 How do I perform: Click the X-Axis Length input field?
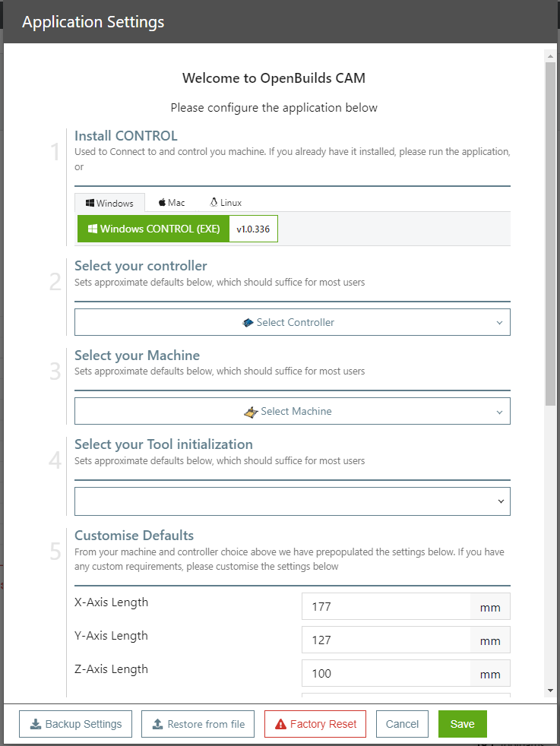(386, 607)
